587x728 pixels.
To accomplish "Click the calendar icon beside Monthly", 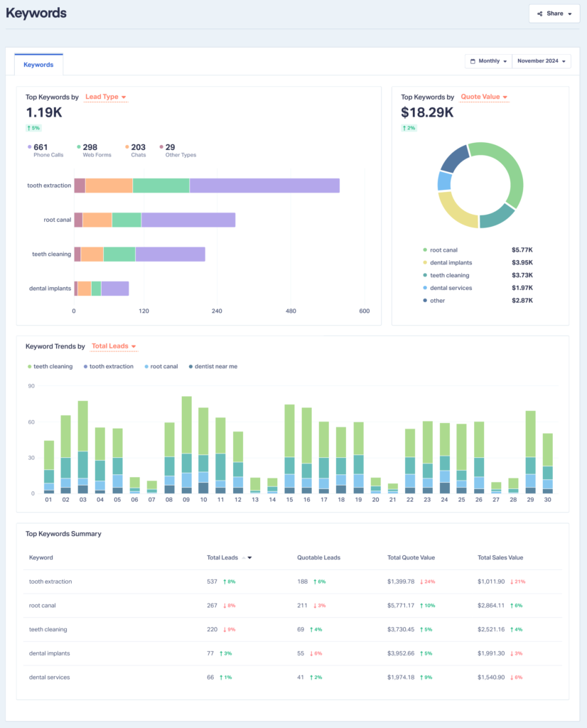I will (473, 61).
